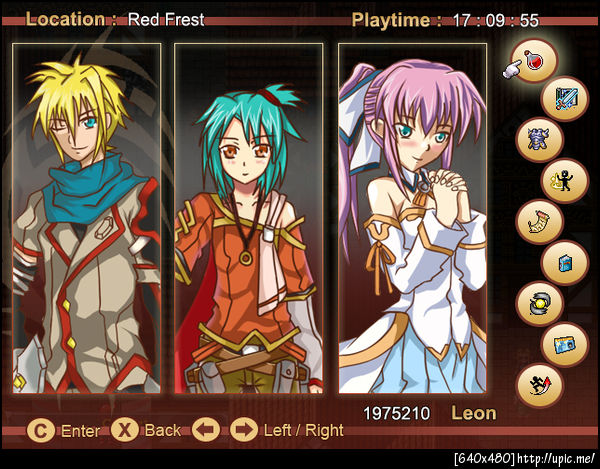
Task: Select the blue card Save icon
Action: pos(565,345)
